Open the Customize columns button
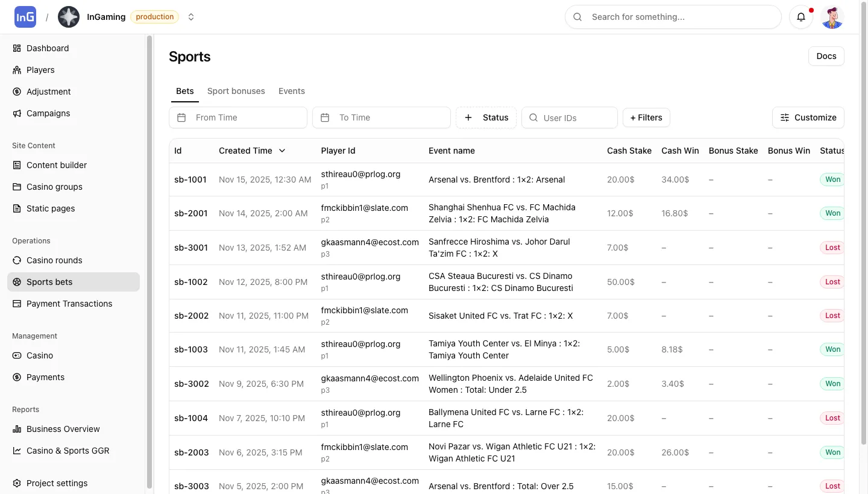The image size is (868, 494). 808,117
